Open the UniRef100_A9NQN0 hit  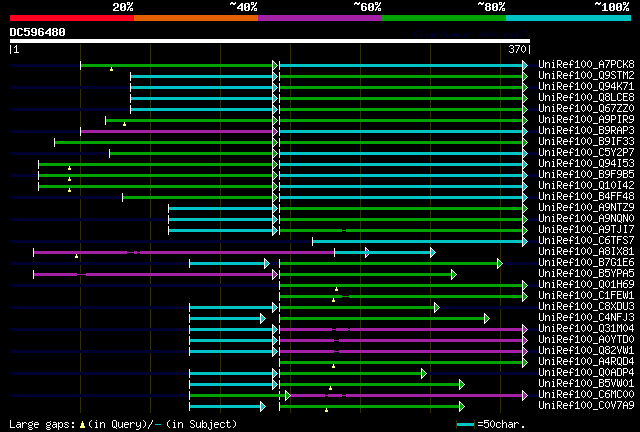586,219
